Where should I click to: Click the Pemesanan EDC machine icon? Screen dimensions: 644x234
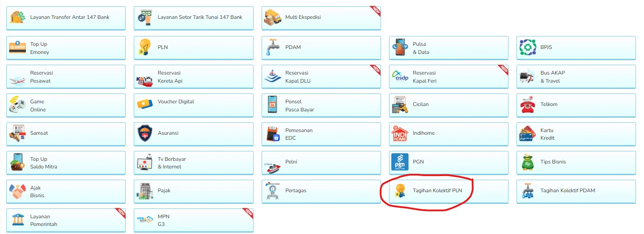(x=273, y=134)
